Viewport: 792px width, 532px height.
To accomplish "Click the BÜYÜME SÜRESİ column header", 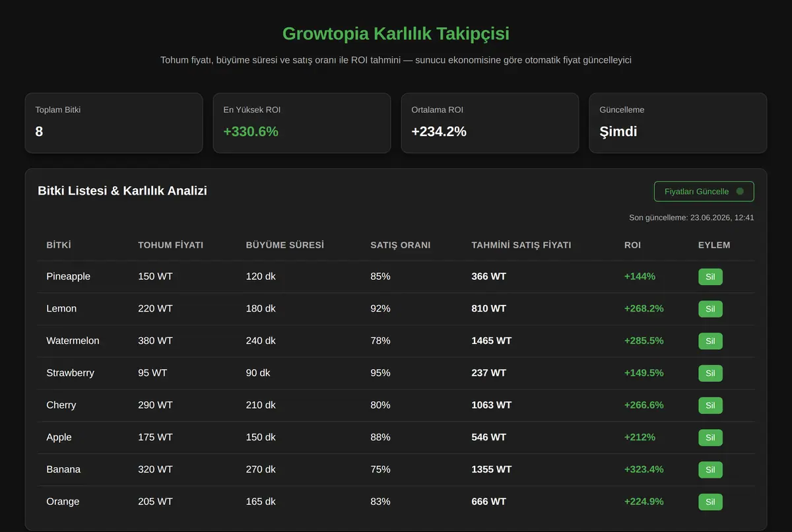I will click(285, 245).
